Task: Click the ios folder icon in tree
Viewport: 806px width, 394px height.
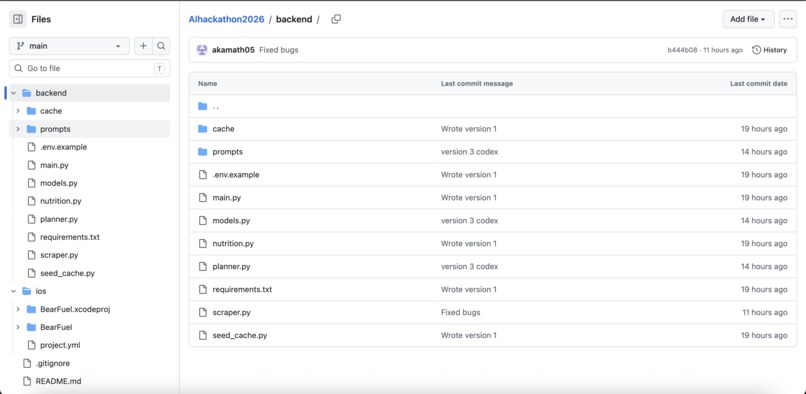Action: click(x=27, y=291)
